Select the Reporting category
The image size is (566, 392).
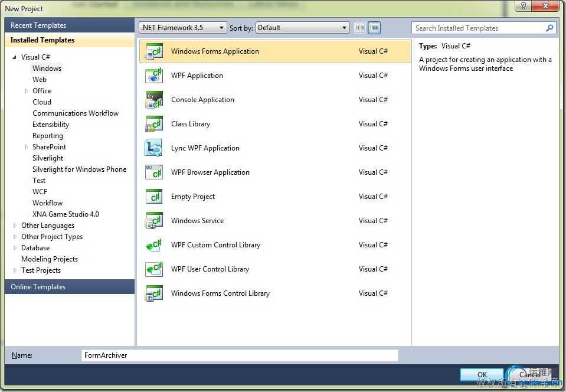[48, 135]
